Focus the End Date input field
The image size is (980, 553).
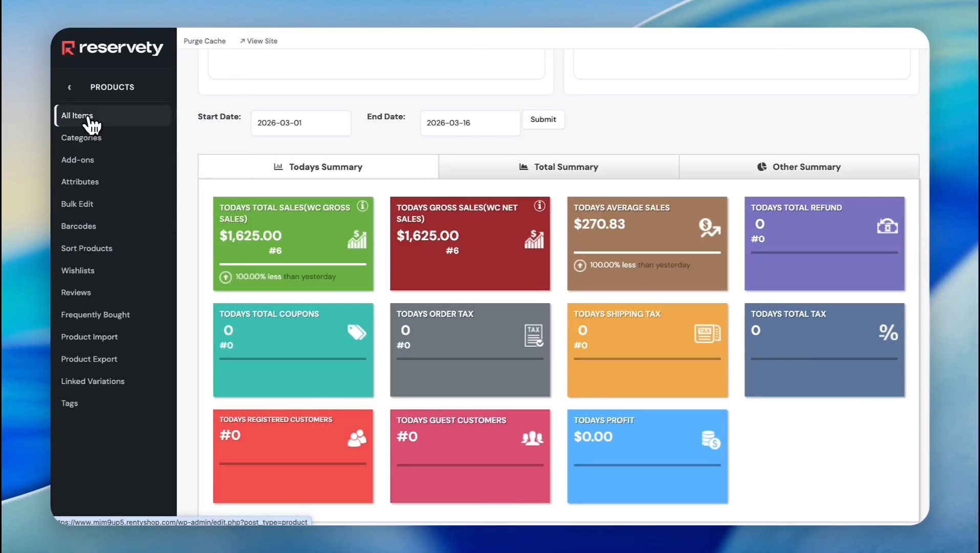(x=470, y=123)
